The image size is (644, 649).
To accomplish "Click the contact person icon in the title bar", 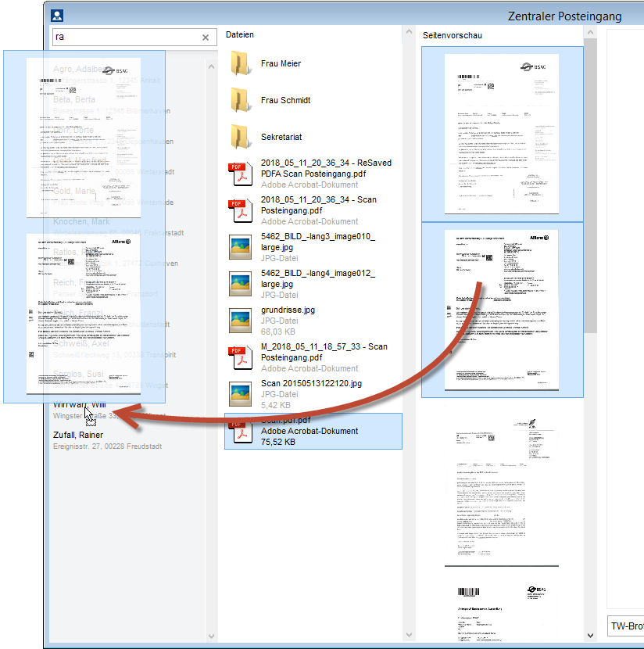I will pos(57,16).
